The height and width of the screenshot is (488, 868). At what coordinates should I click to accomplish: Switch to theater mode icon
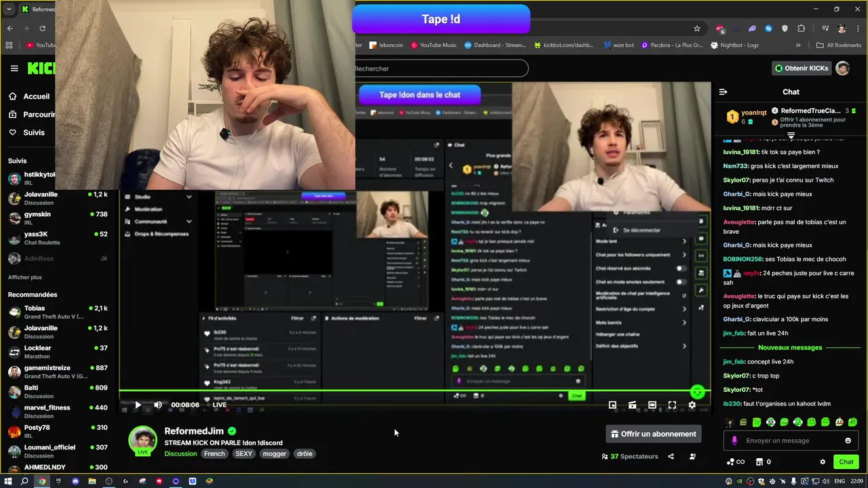652,405
